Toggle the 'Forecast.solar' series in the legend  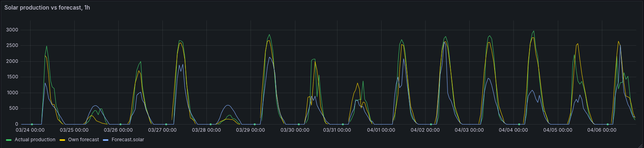(128, 140)
